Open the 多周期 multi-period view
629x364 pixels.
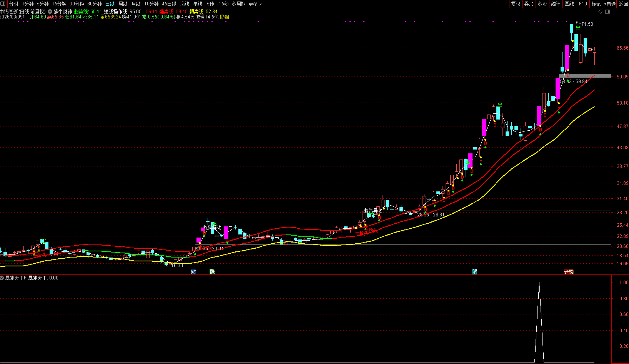238,4
